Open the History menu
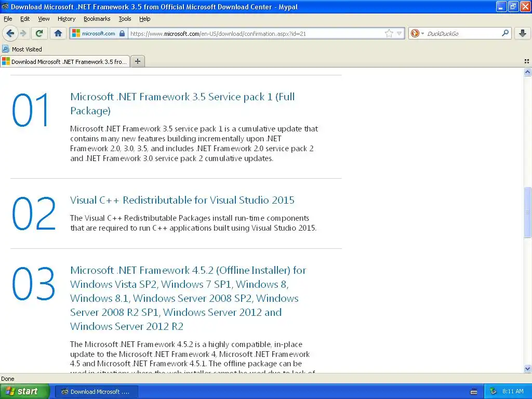 tap(66, 19)
